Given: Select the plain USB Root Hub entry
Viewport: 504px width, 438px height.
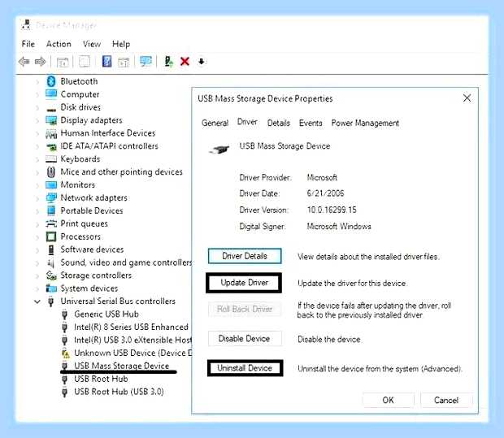Looking at the screenshot, I should [101, 379].
